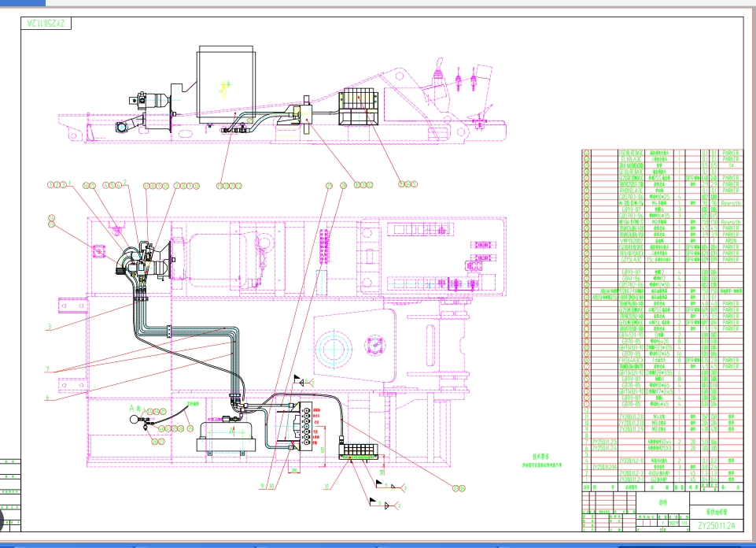
Task: Click the ZY250.11.2.5 drawing number cell
Action: pos(605,442)
